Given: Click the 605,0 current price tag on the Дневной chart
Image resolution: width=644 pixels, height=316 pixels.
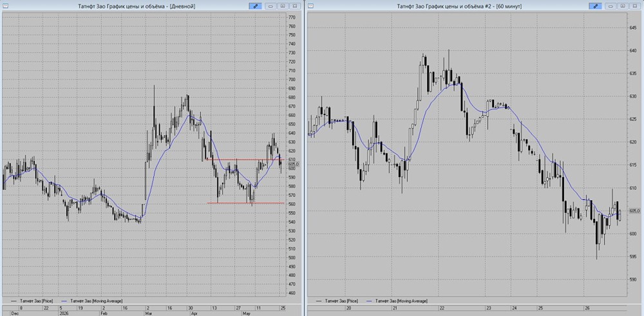Looking at the screenshot, I should (x=294, y=164).
